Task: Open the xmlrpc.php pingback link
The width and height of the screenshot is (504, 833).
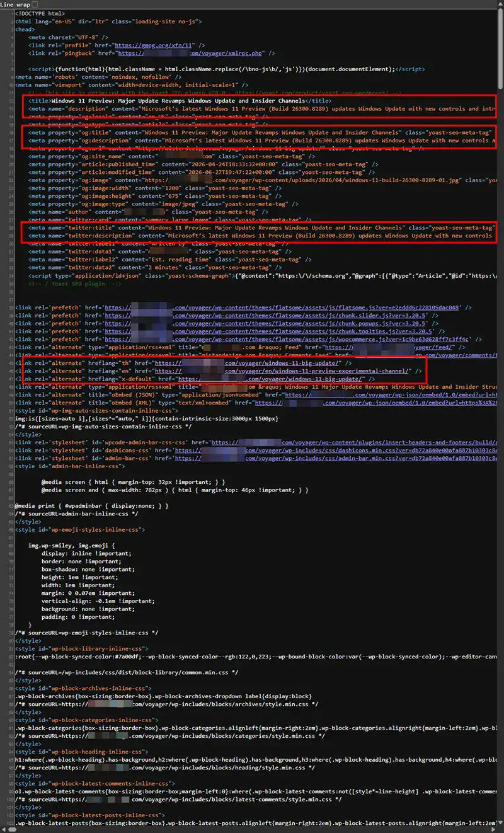Action: click(190, 54)
